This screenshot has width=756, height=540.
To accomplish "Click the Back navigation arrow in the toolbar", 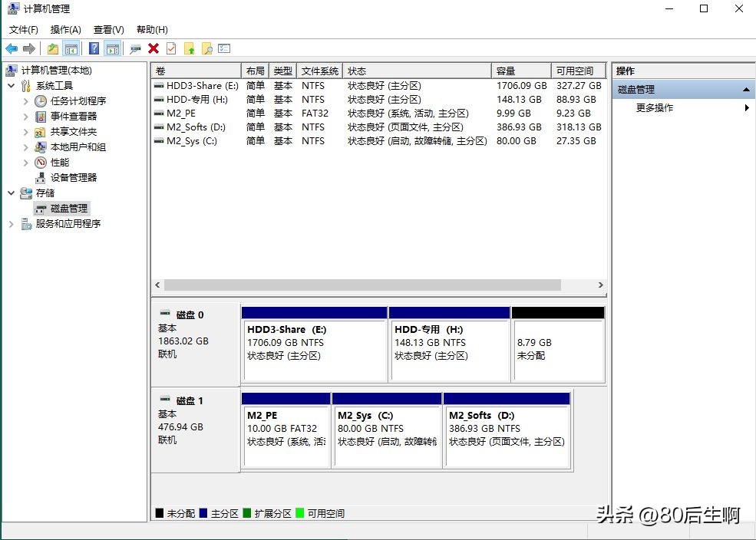I will pos(12,48).
